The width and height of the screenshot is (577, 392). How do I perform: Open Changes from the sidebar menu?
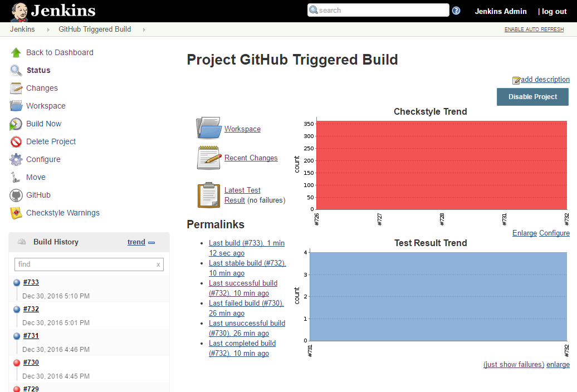coord(42,88)
